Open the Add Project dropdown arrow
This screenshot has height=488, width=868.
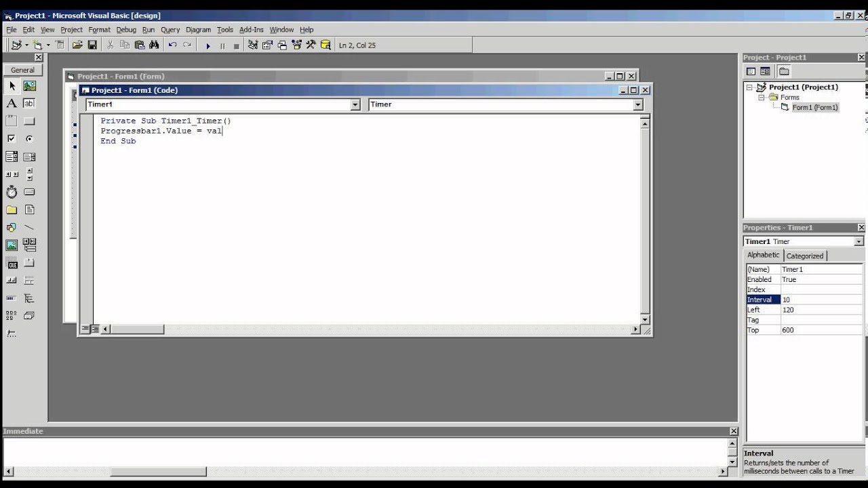pyautogui.click(x=26, y=45)
